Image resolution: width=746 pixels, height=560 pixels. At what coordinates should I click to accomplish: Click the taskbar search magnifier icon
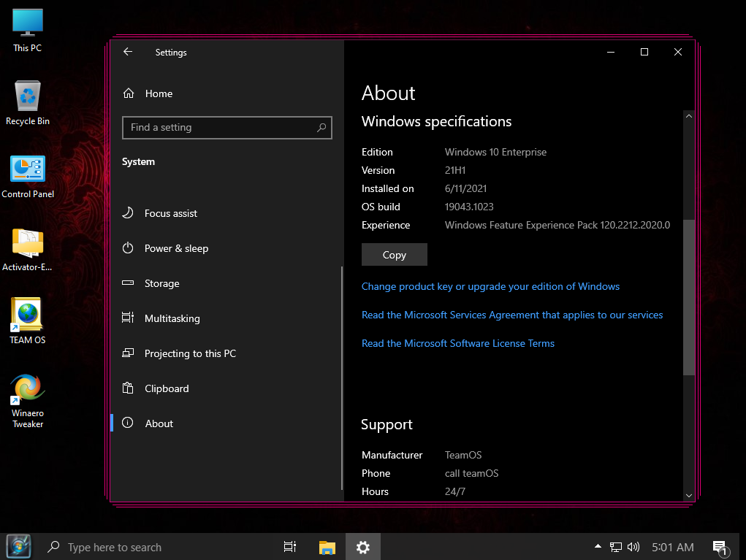54,547
